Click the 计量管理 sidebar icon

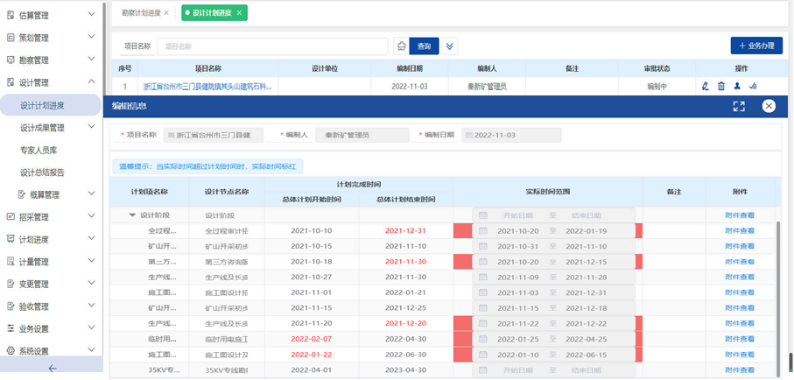pos(10,261)
